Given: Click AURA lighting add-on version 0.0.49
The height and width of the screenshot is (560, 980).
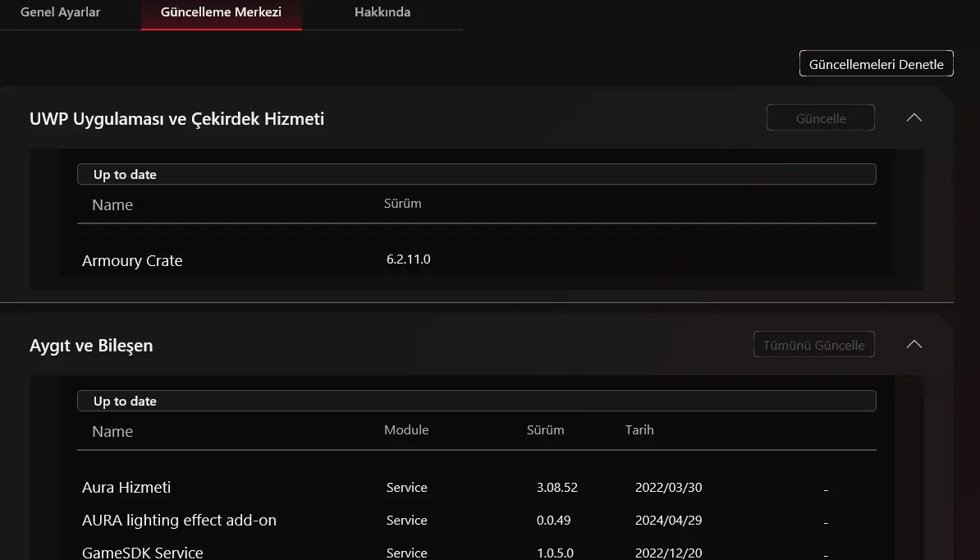Looking at the screenshot, I should [x=553, y=520].
